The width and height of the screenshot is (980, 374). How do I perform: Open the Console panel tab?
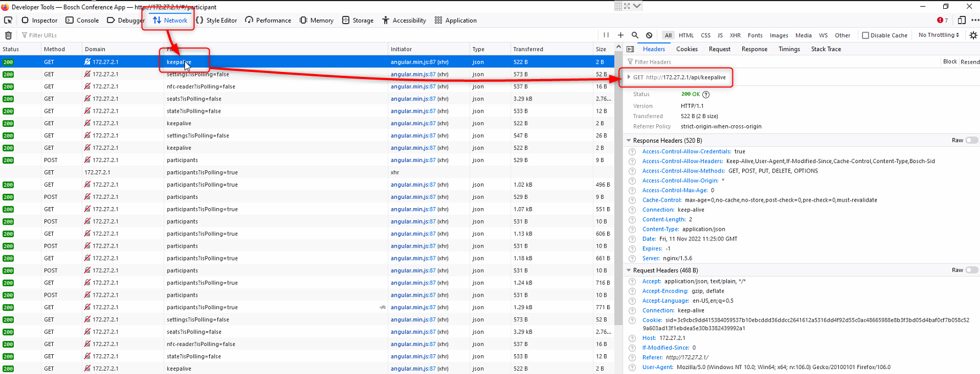(x=82, y=20)
